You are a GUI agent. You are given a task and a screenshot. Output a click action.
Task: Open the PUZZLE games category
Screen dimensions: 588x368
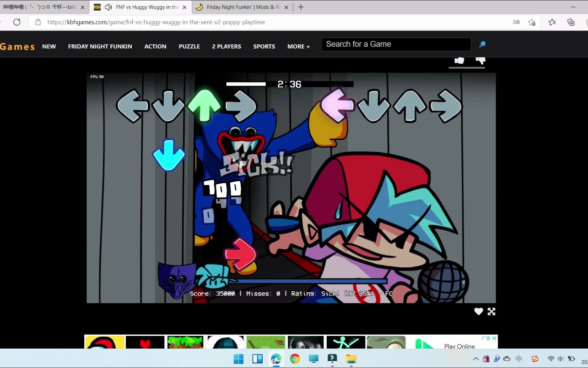click(x=189, y=46)
